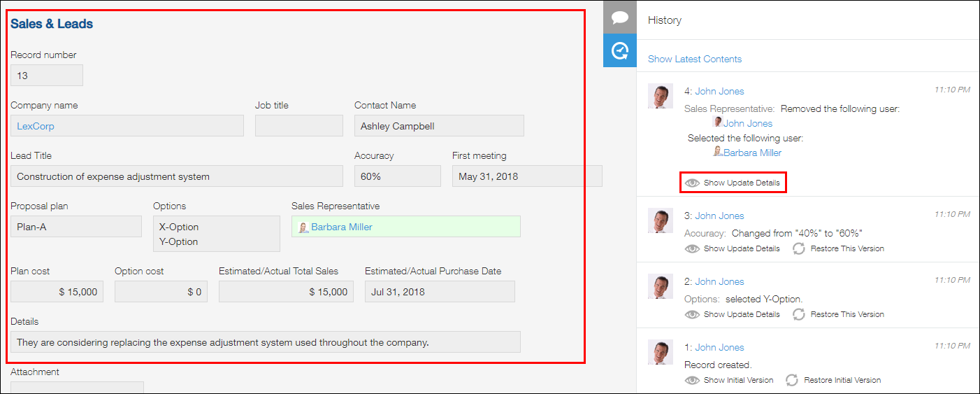
Task: Click removed John Jones user icon
Action: click(x=717, y=122)
